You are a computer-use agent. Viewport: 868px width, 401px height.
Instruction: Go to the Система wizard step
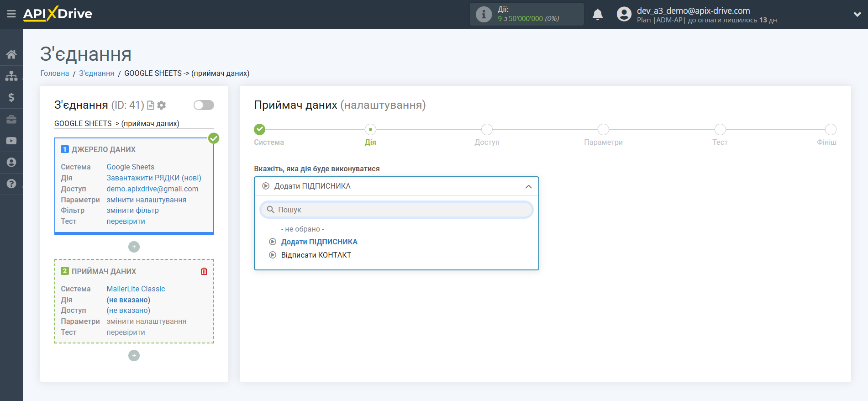click(260, 130)
